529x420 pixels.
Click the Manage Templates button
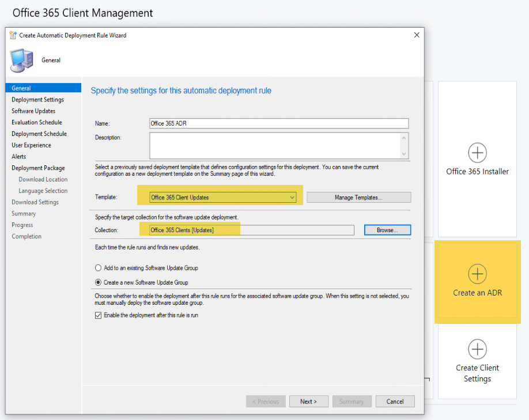tap(358, 198)
